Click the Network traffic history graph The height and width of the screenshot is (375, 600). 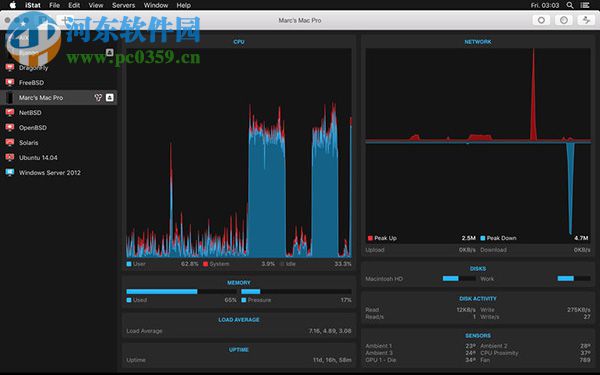[x=478, y=146]
